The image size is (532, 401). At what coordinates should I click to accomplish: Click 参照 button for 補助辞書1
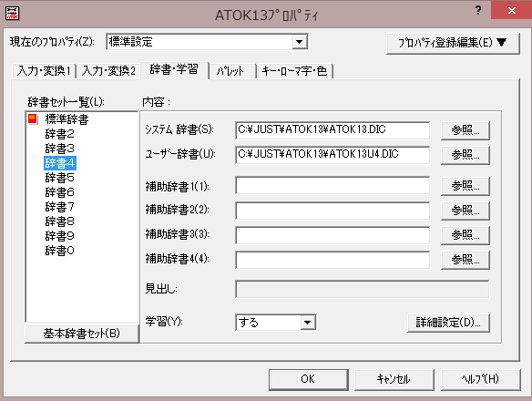[465, 186]
